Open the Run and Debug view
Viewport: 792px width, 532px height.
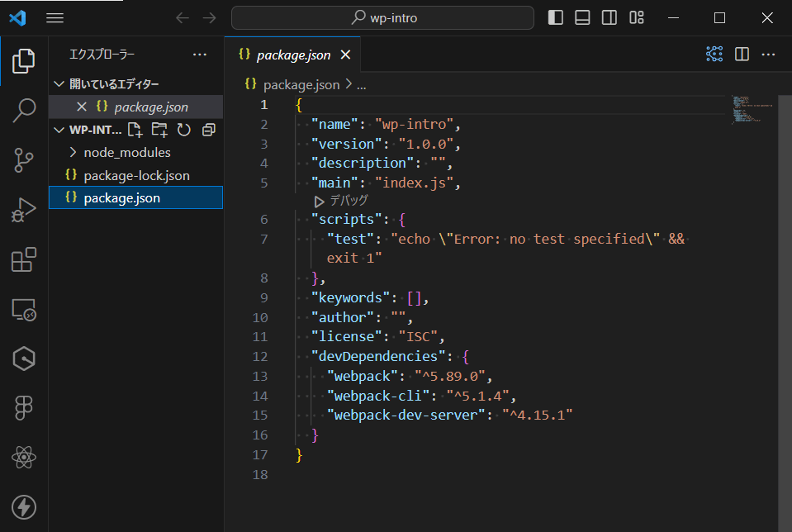click(24, 210)
